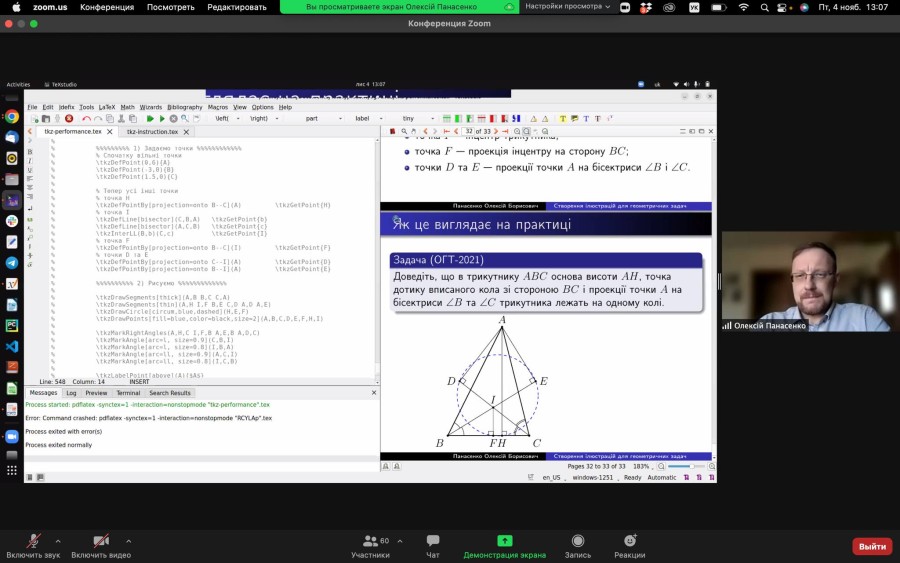Open Конференция menu in macOS menu bar
The height and width of the screenshot is (563, 900).
pyautogui.click(x=107, y=7)
